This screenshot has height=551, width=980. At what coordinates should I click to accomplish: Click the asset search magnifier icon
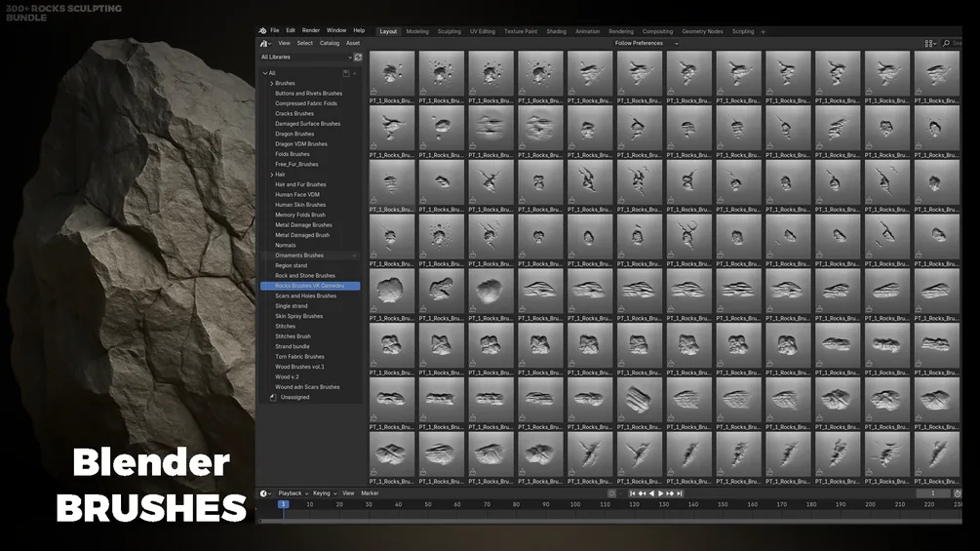click(x=946, y=43)
